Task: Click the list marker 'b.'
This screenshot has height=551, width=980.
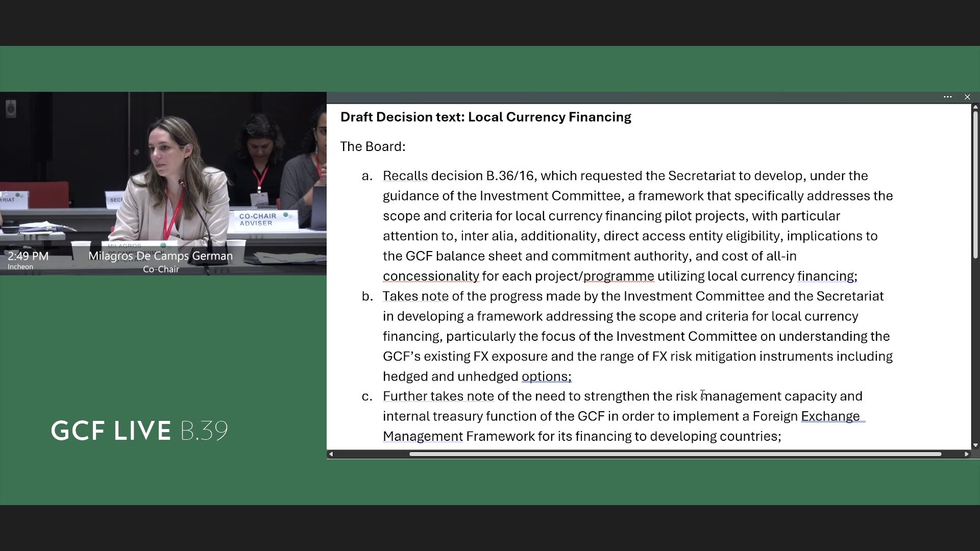Action: [367, 296]
